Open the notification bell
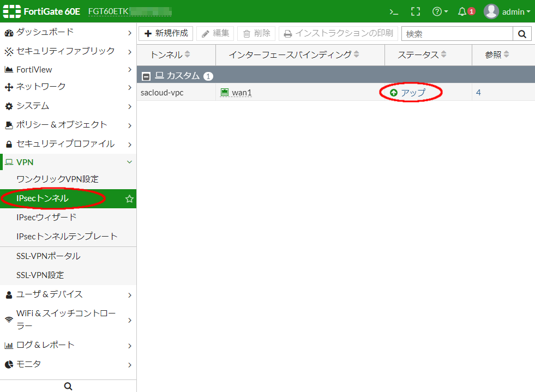This screenshot has height=392, width=535. pyautogui.click(x=461, y=11)
